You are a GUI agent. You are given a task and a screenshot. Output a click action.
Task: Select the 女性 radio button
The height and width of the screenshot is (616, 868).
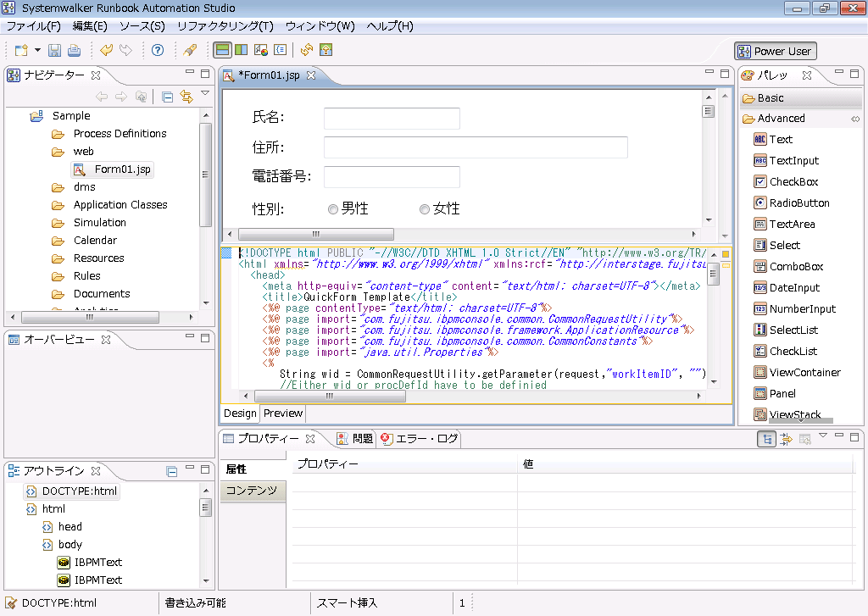pyautogui.click(x=425, y=209)
